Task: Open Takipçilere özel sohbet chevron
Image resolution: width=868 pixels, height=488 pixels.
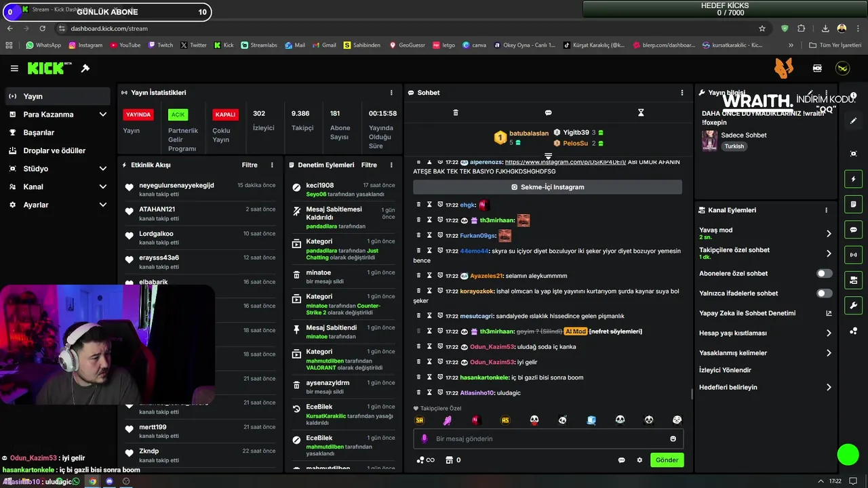Action: click(829, 253)
